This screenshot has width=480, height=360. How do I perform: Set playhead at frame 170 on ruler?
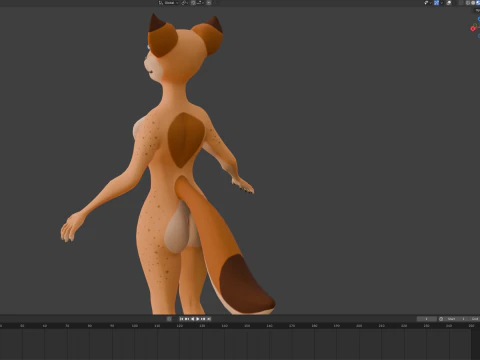[x=292, y=326]
